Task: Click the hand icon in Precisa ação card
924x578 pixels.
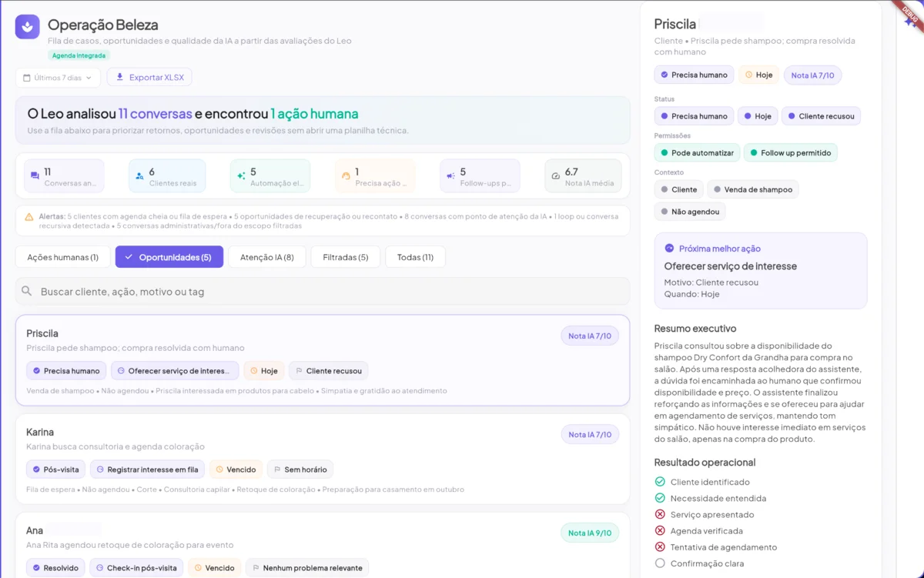Action: 346,176
